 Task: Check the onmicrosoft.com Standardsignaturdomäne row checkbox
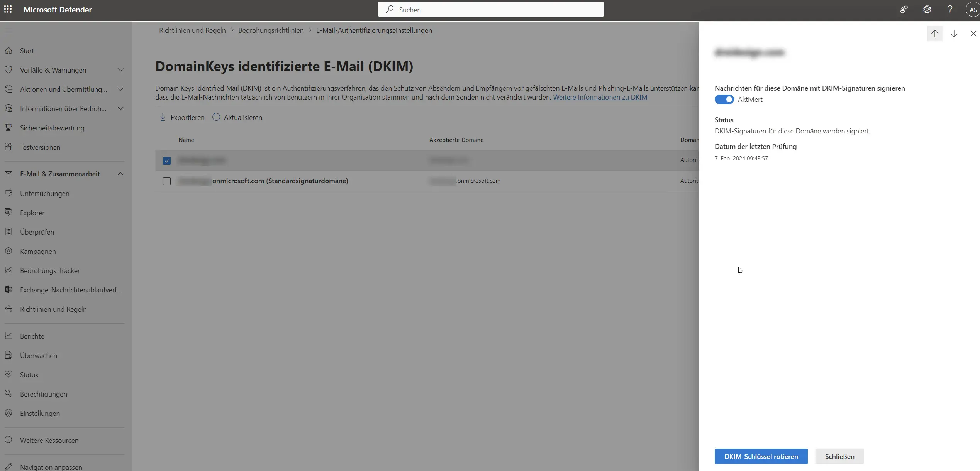pos(167,181)
